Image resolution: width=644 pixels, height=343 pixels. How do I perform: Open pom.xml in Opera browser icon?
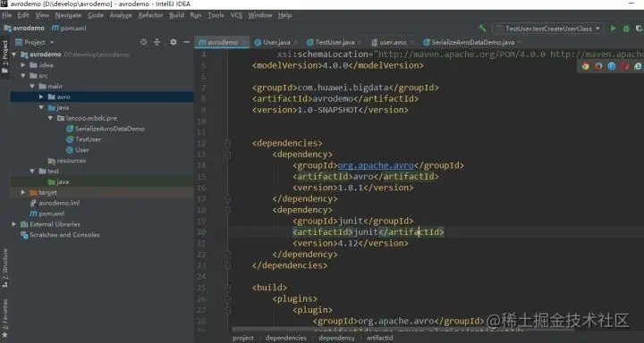(x=624, y=66)
